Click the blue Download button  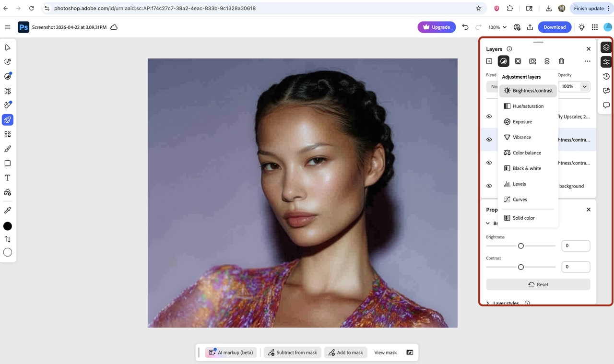click(x=555, y=27)
